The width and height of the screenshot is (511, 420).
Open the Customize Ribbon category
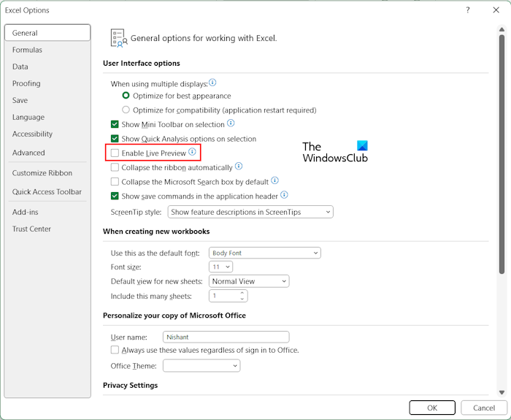point(42,173)
